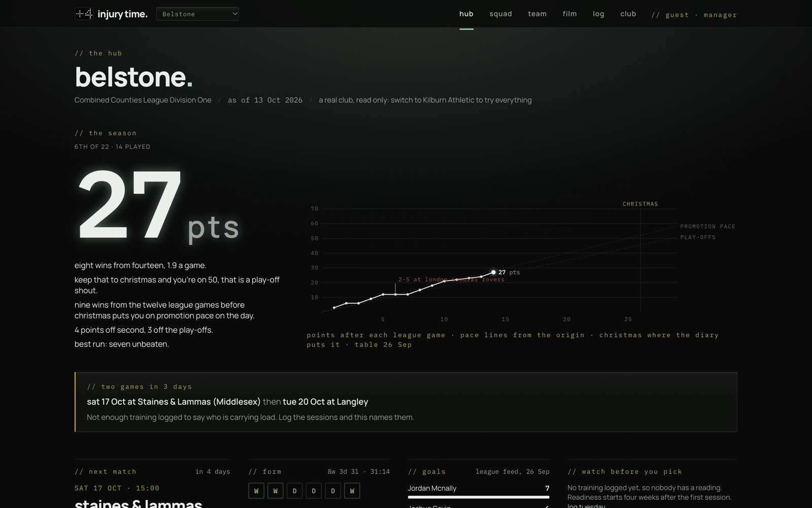Click the 15 tick on the chart's horizontal axis

click(505, 320)
